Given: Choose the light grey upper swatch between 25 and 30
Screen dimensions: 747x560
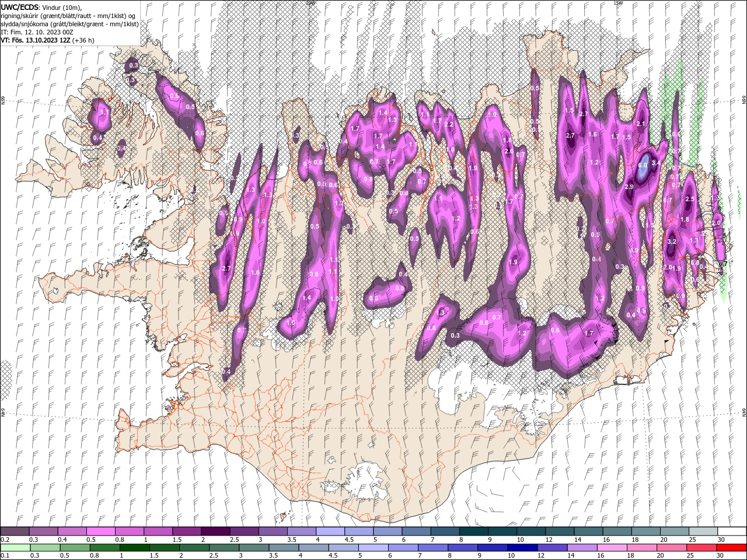Looking at the screenshot, I should point(702,531).
